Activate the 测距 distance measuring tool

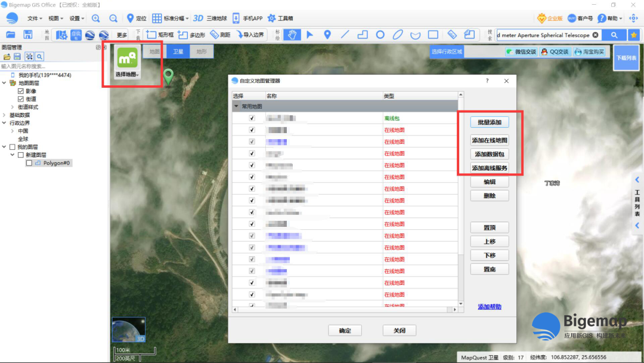tap(220, 35)
